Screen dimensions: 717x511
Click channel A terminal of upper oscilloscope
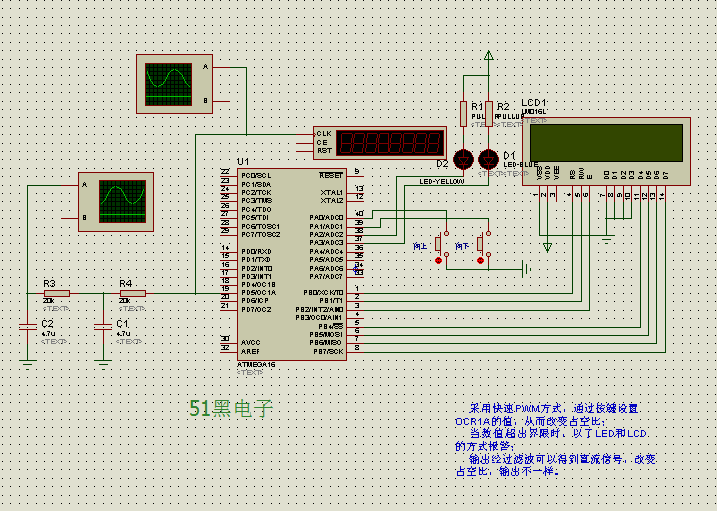pyautogui.click(x=205, y=67)
